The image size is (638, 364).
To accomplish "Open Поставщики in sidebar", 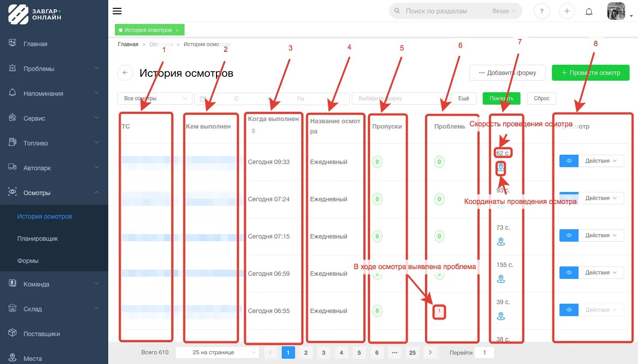I will 54,334.
